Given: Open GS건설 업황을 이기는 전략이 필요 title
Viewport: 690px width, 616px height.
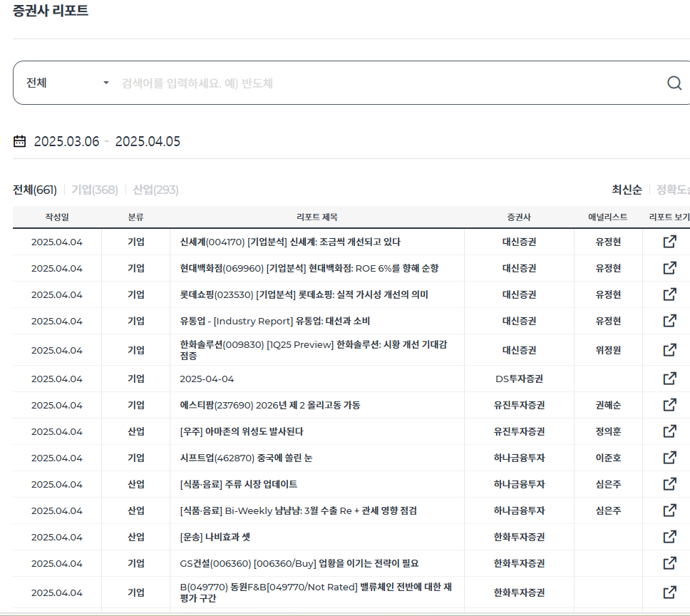Looking at the screenshot, I should tap(299, 564).
